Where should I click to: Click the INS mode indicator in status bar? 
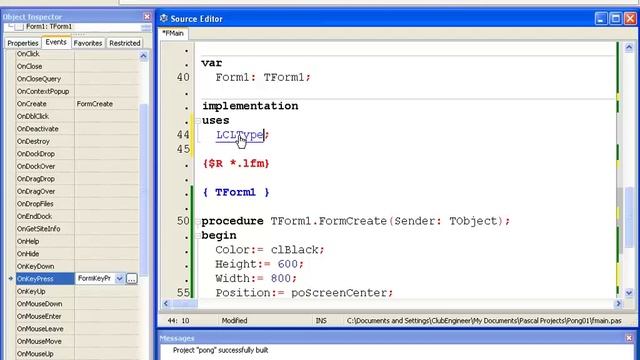click(321, 321)
